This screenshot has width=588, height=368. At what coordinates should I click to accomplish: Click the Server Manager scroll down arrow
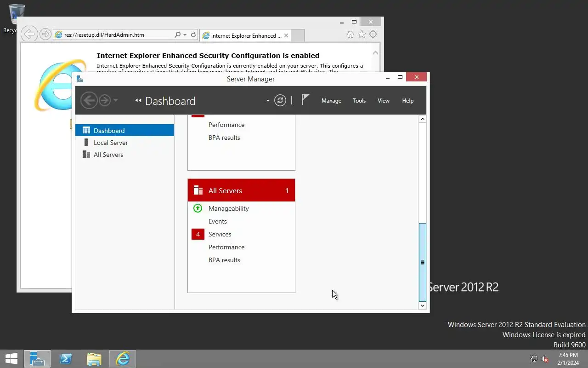point(423,305)
